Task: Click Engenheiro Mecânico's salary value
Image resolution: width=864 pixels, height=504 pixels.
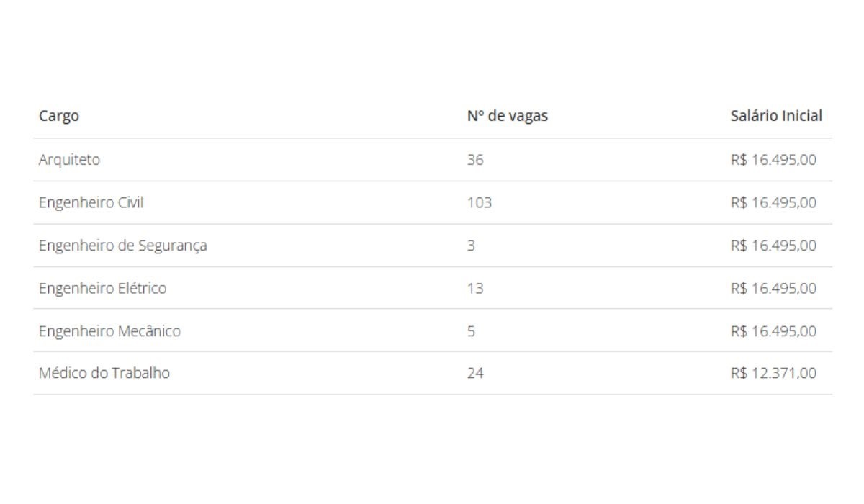Action: [x=773, y=331]
